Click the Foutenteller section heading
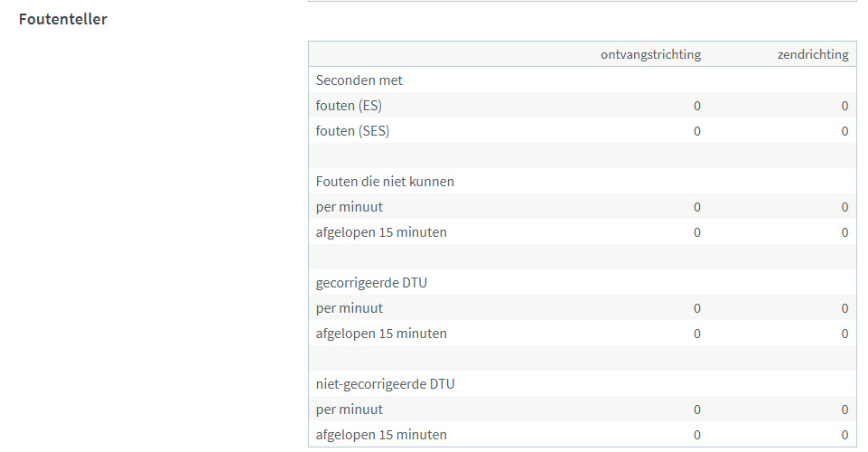The image size is (868, 452). coord(63,19)
